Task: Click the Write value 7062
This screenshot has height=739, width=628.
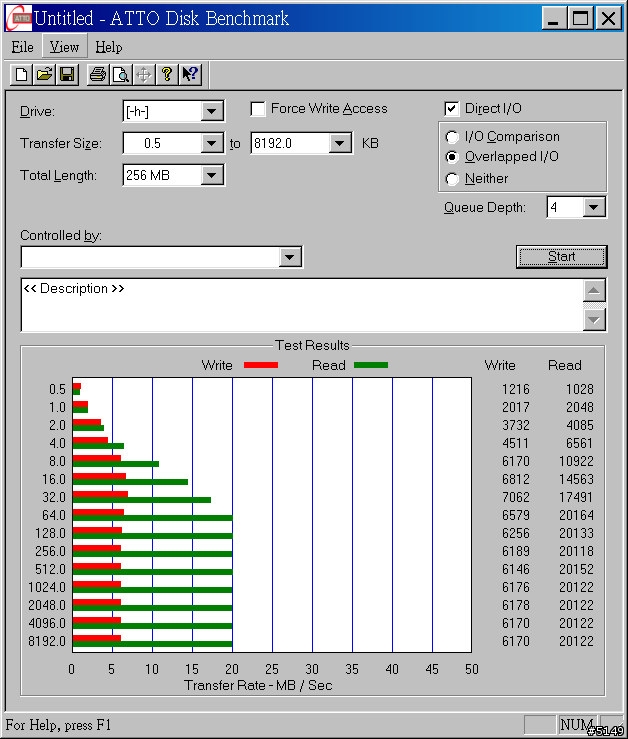Action: [x=515, y=497]
